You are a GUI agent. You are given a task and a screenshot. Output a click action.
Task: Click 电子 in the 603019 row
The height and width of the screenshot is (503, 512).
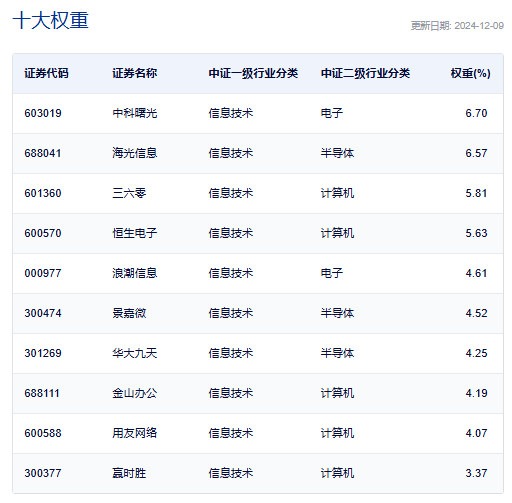pos(332,113)
